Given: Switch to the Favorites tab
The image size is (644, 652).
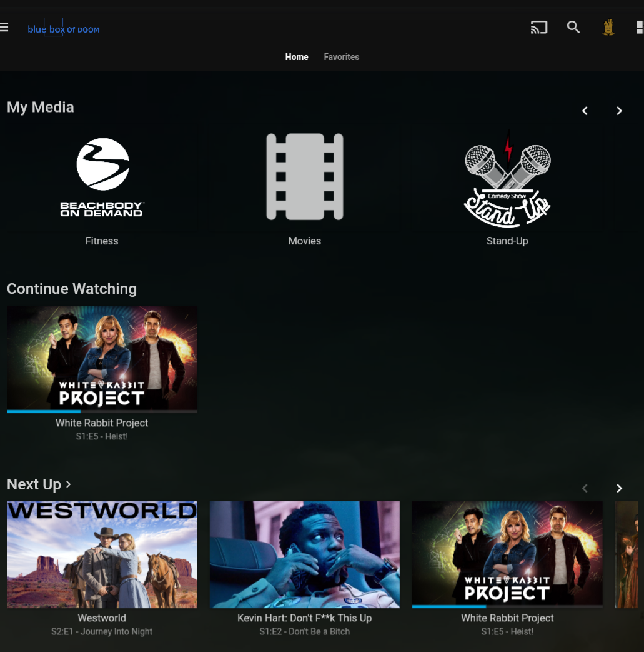Looking at the screenshot, I should [342, 57].
